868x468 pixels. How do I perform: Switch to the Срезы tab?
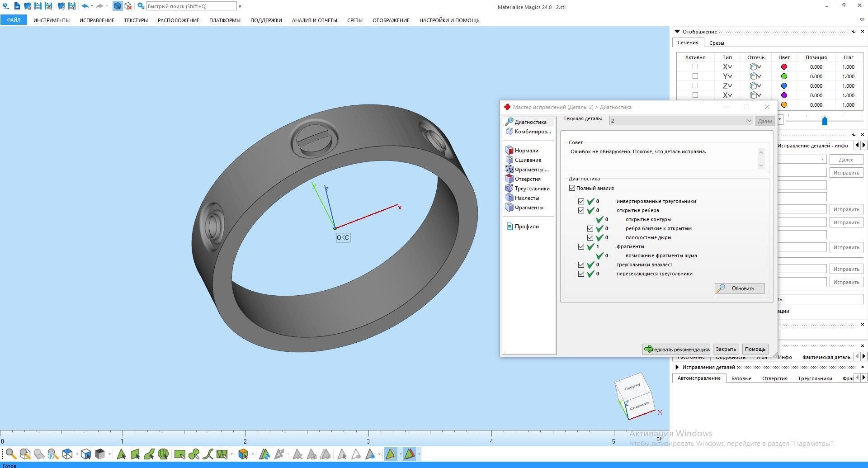tap(717, 43)
